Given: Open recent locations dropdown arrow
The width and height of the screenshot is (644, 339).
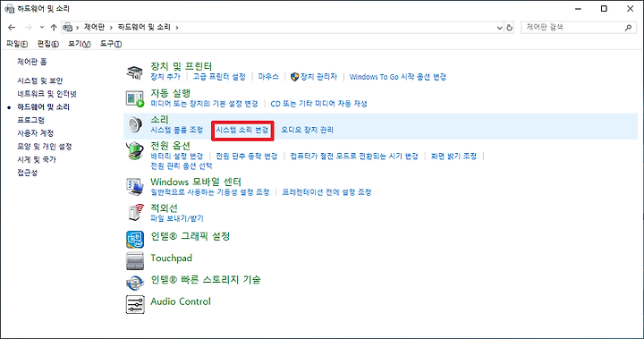Looking at the screenshot, I should tap(42, 27).
